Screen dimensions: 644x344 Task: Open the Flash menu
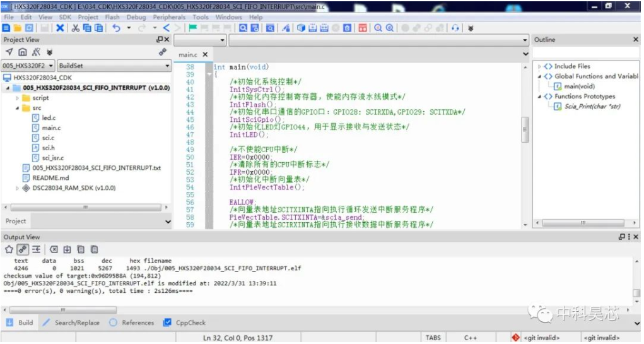pos(112,17)
